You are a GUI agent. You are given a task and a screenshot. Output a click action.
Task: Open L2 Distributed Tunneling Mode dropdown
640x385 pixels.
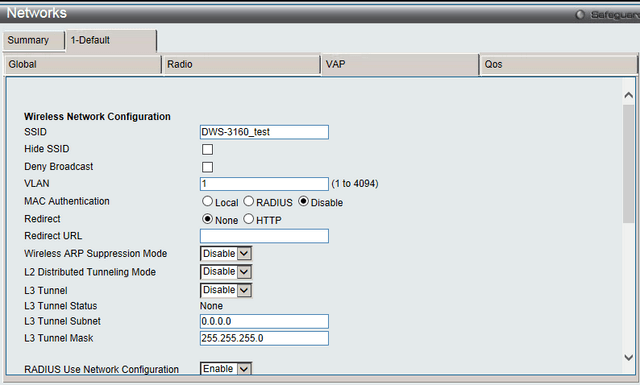(226, 272)
